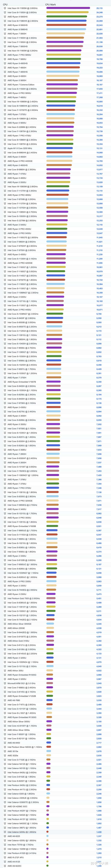Select the score 19,798
The width and height of the screenshot is (111, 868).
(99, 59)
